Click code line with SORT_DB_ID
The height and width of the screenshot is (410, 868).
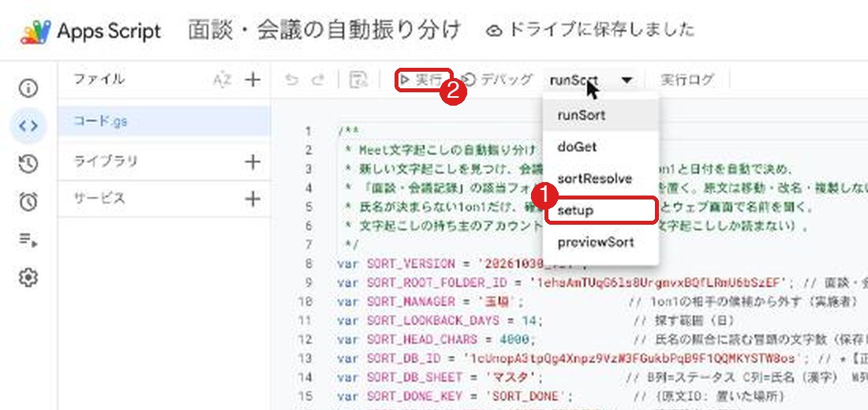click(602, 358)
